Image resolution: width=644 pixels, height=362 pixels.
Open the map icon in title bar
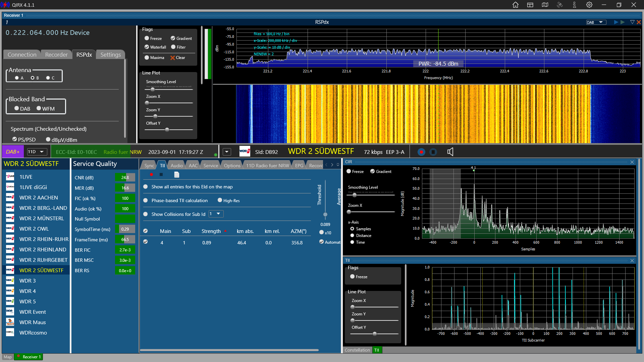tap(545, 5)
